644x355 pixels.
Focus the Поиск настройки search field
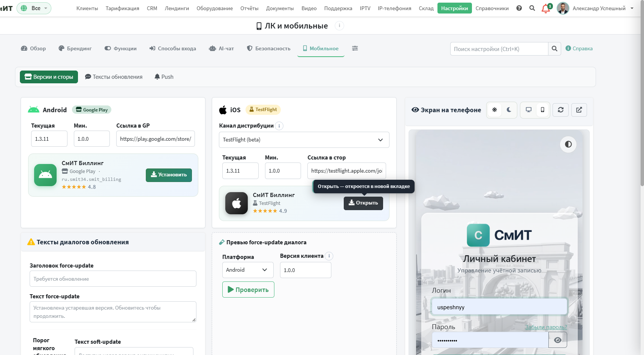coord(499,49)
